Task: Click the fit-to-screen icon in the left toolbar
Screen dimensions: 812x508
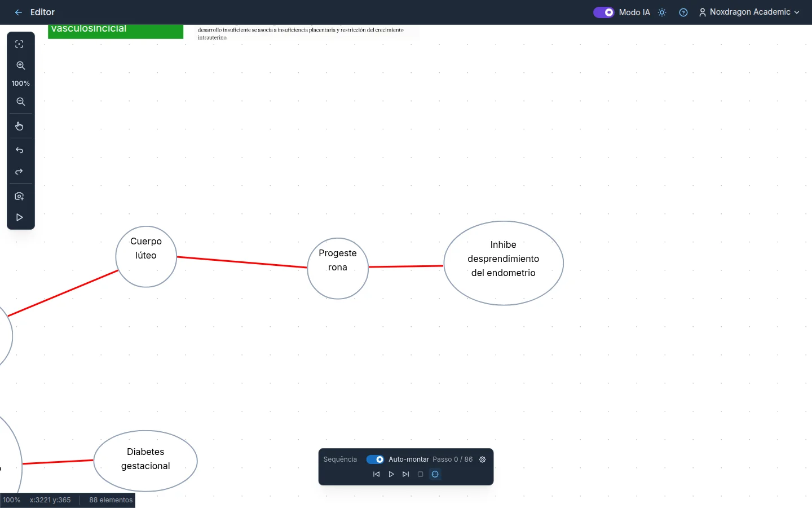Action: [x=19, y=44]
